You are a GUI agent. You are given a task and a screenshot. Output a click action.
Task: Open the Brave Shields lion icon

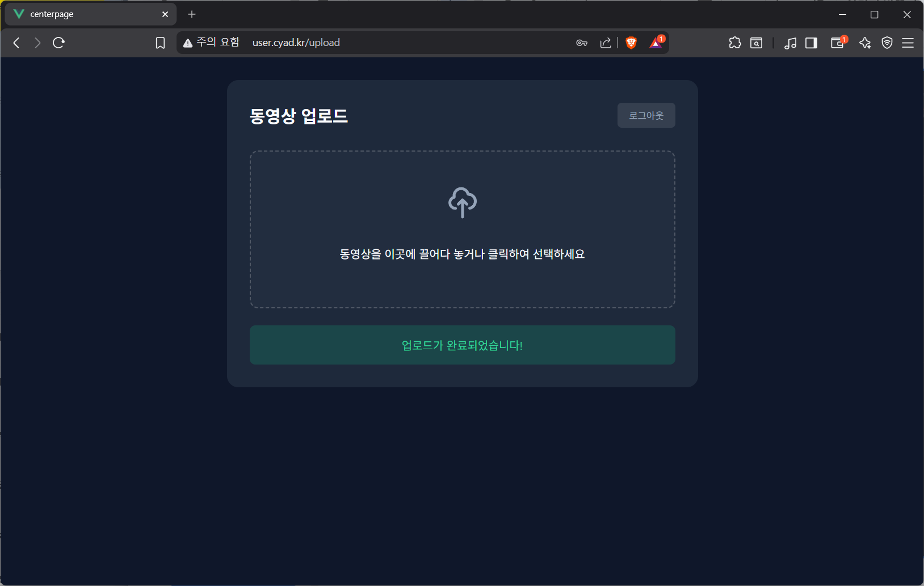coord(631,43)
